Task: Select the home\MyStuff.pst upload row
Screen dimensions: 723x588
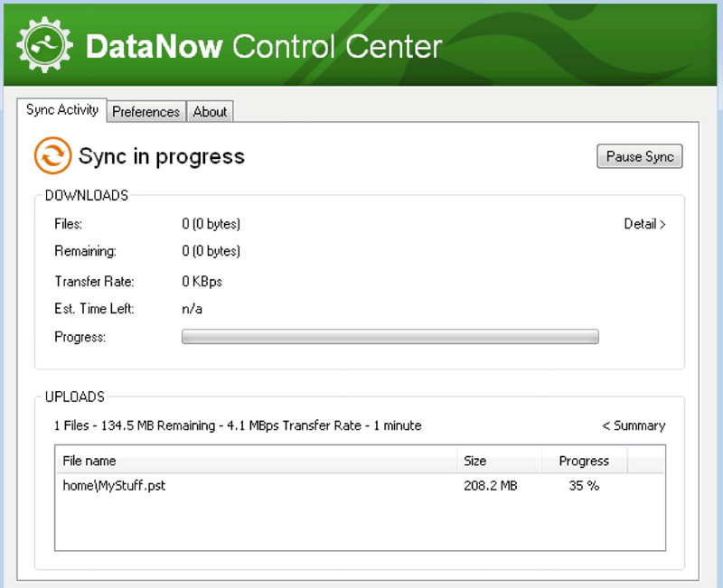Action: point(360,486)
